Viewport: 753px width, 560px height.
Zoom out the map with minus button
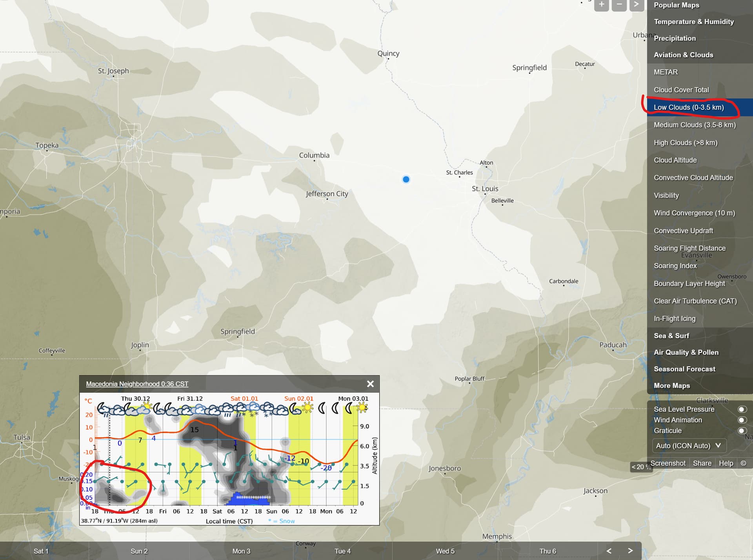click(x=619, y=5)
